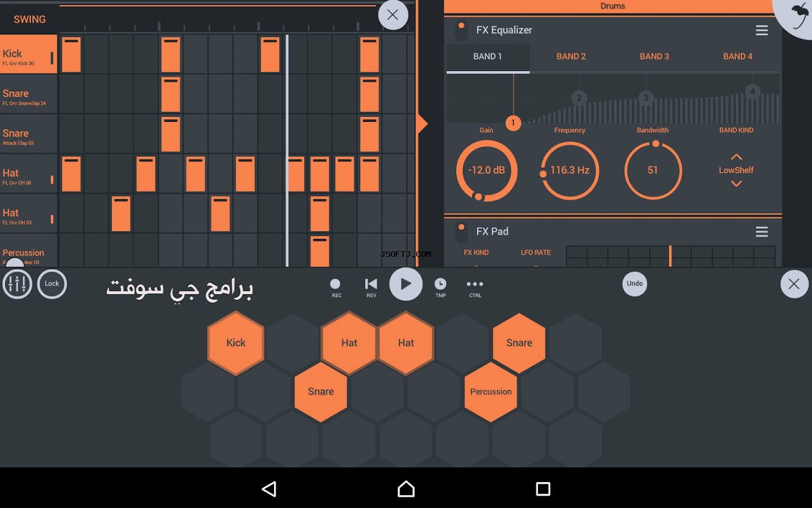Image resolution: width=812 pixels, height=508 pixels.
Task: Tap the Percussion hexagon pad
Action: click(491, 392)
